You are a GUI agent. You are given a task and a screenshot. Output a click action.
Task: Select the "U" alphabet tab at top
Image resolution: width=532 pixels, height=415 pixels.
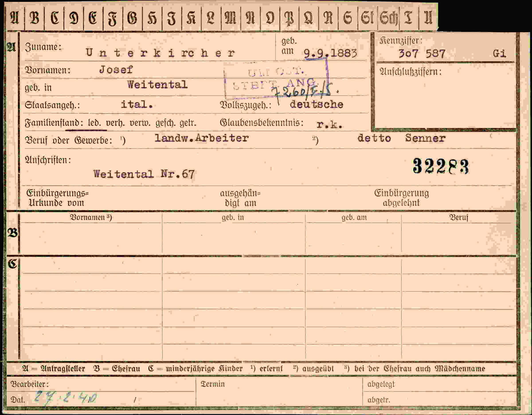coord(428,18)
